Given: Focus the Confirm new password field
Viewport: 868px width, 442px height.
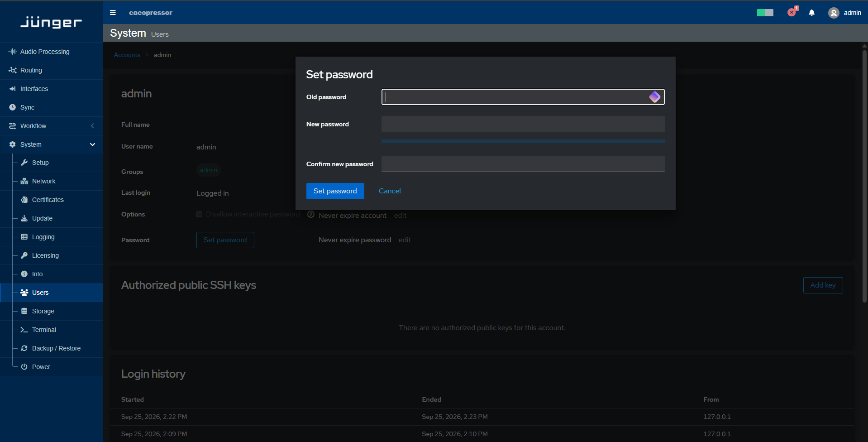Looking at the screenshot, I should click(523, 164).
